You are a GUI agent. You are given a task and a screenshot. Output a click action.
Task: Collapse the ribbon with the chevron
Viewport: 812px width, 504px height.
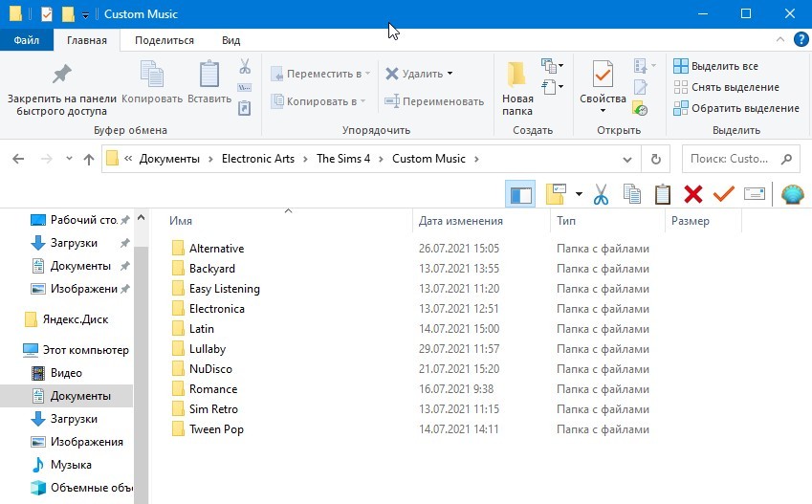pos(779,40)
